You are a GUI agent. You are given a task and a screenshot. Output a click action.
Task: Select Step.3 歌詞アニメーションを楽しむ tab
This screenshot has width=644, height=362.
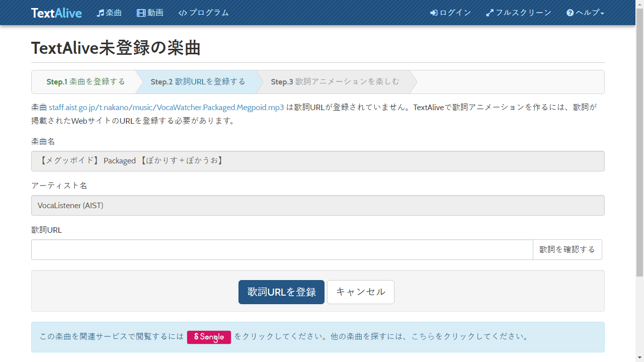tap(335, 81)
